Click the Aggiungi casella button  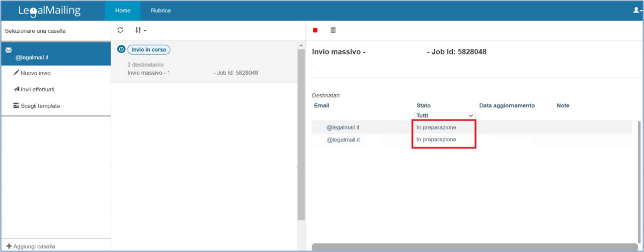(34, 246)
